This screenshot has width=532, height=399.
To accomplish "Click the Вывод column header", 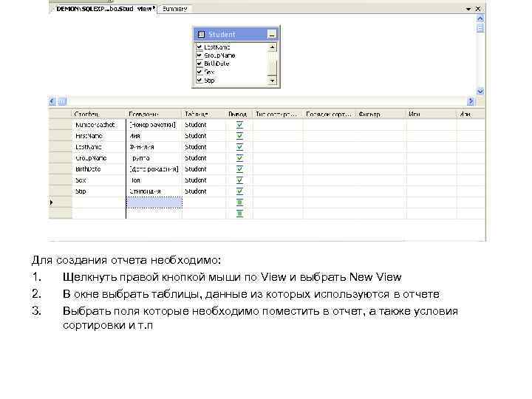I will (239, 114).
